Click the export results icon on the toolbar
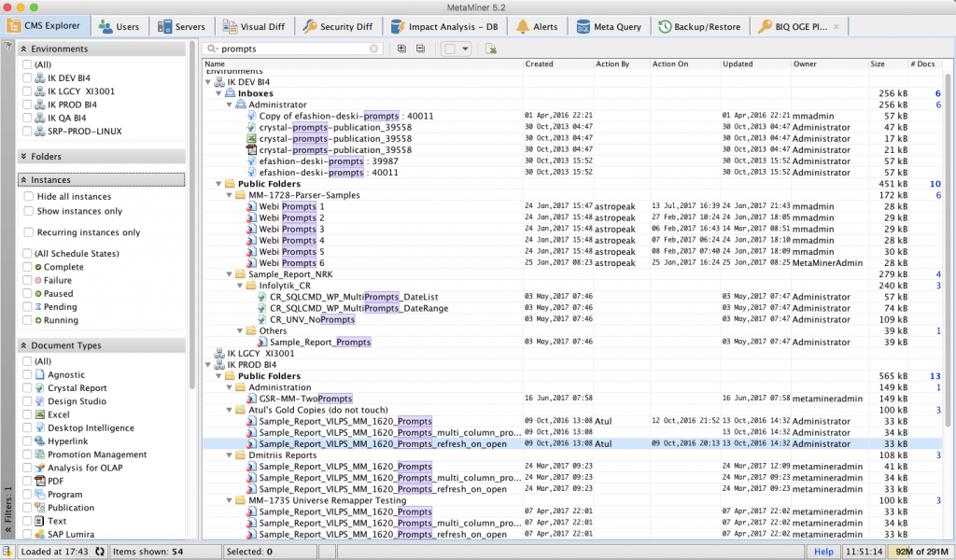 (490, 49)
